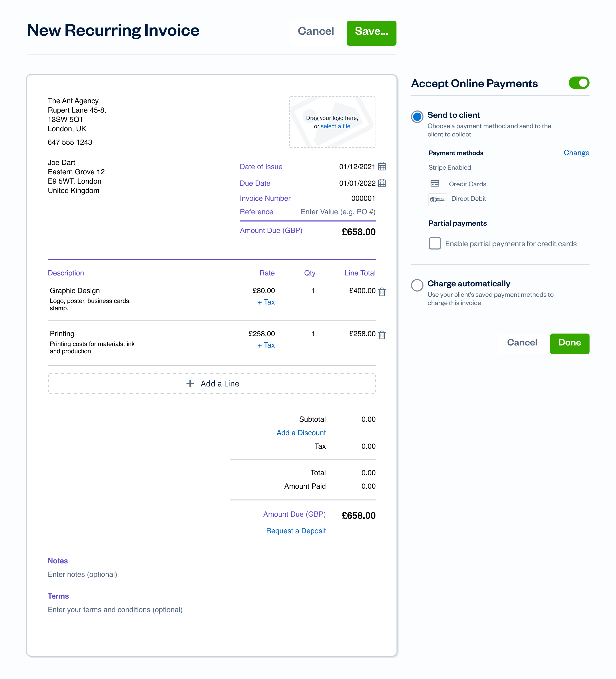Click the plus icon to add a line
Screen dimensions: 616x679
click(x=190, y=383)
